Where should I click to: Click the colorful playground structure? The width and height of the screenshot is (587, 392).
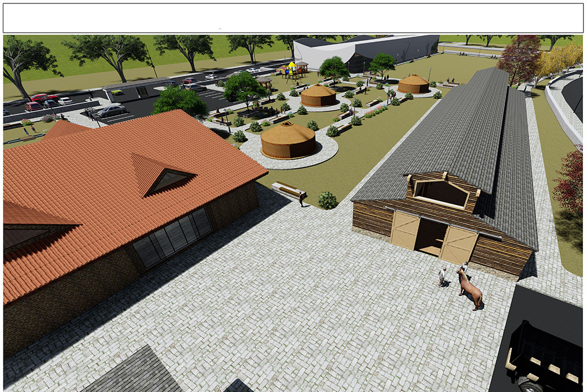pyautogui.click(x=291, y=69)
